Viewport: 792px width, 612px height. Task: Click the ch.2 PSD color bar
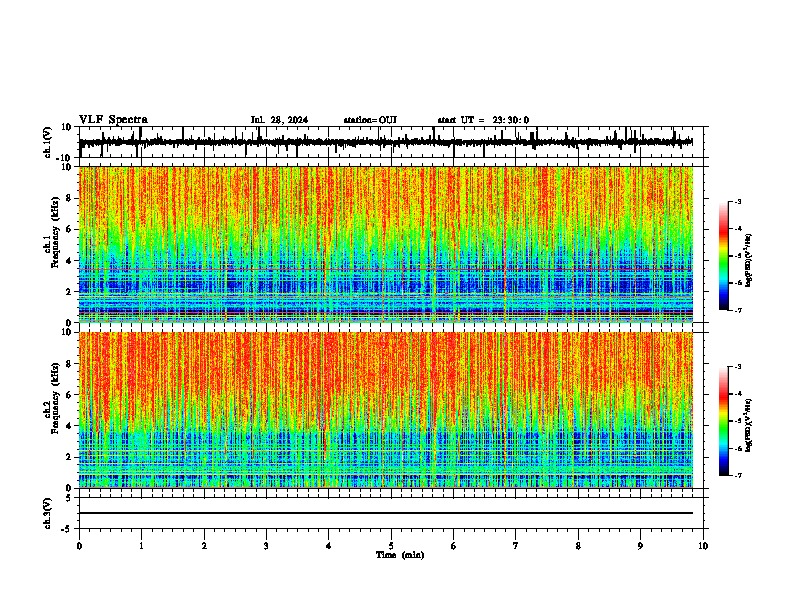[724, 421]
